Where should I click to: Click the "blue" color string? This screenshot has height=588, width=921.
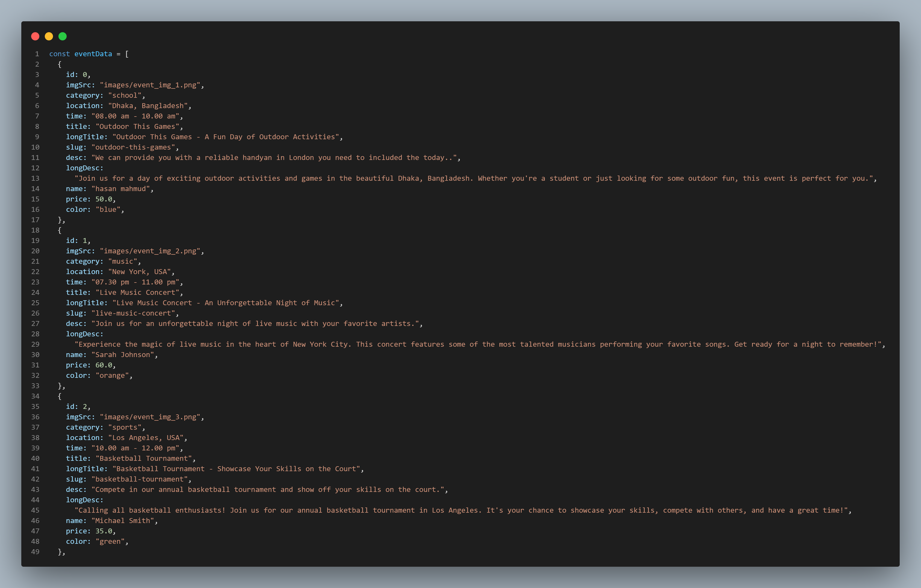(x=108, y=209)
